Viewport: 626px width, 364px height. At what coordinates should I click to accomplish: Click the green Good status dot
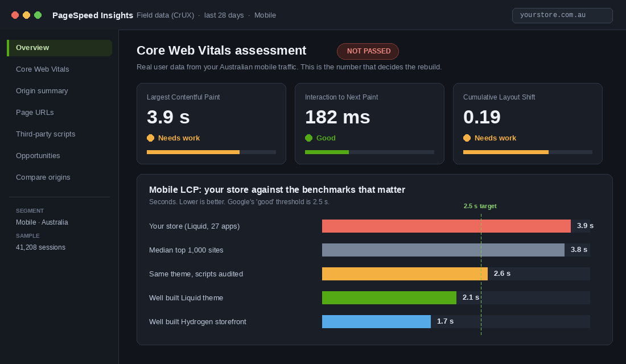click(308, 138)
